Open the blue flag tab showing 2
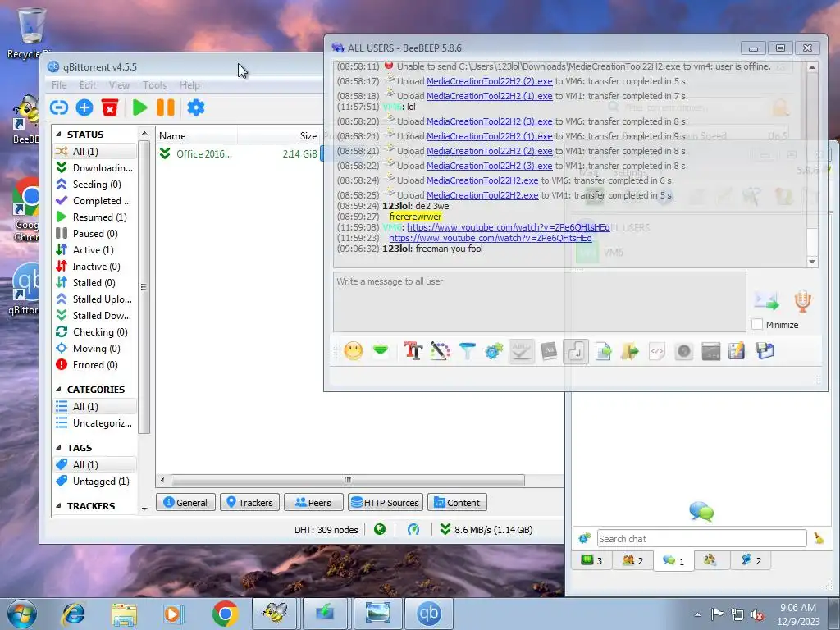 pos(751,560)
